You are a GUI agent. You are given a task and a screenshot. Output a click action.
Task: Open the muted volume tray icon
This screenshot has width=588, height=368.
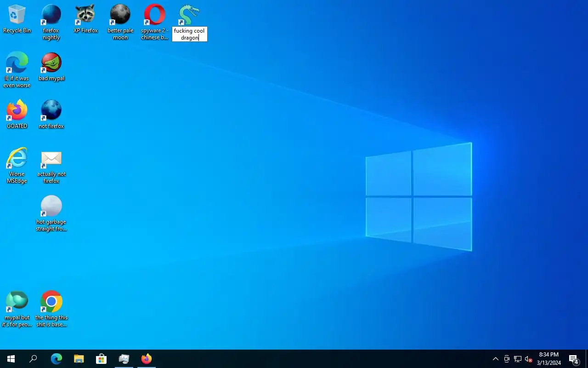(529, 359)
